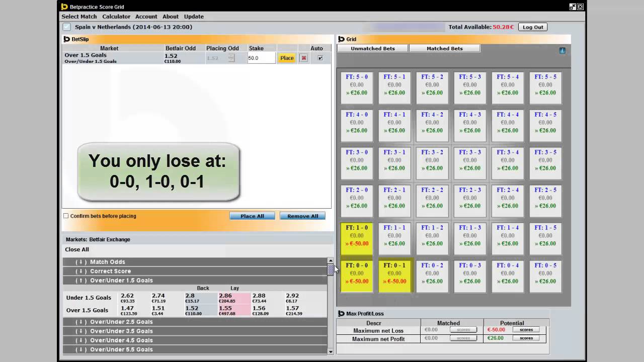Click the Grid panel logo icon
The image size is (644, 362).
pos(341,39)
